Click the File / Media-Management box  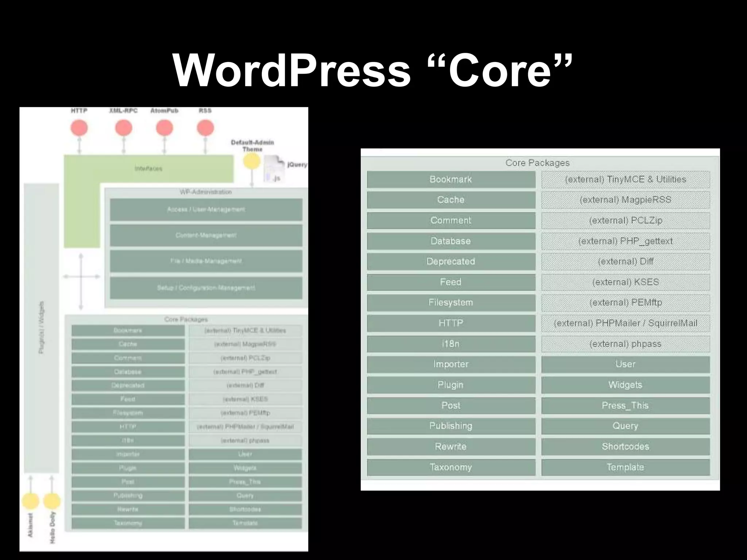[206, 261]
